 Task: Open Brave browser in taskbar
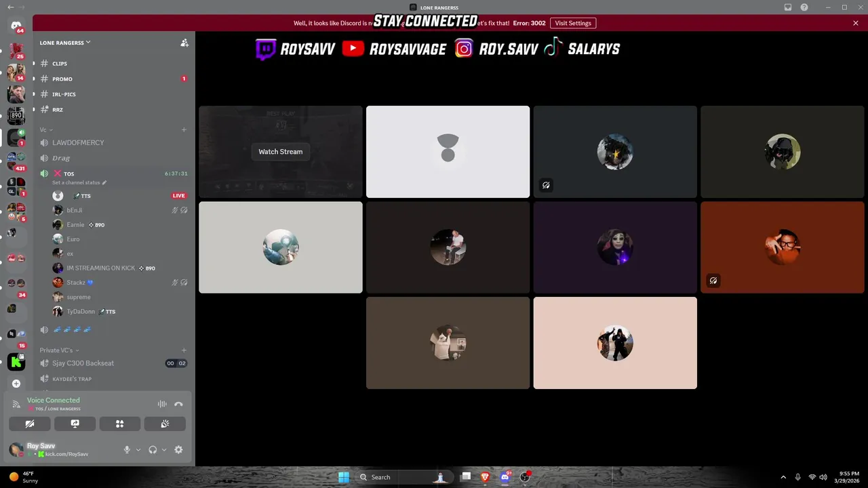485,477
